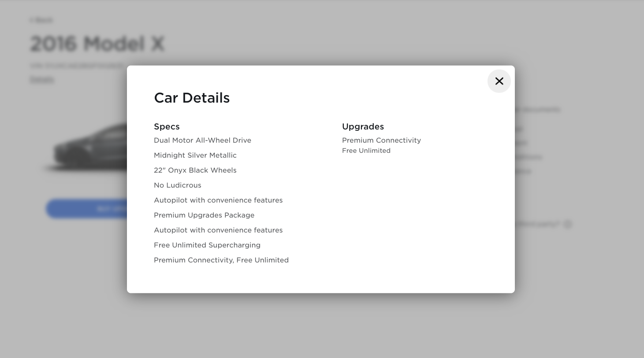Click the blurred Details link under the VIN

(42, 80)
